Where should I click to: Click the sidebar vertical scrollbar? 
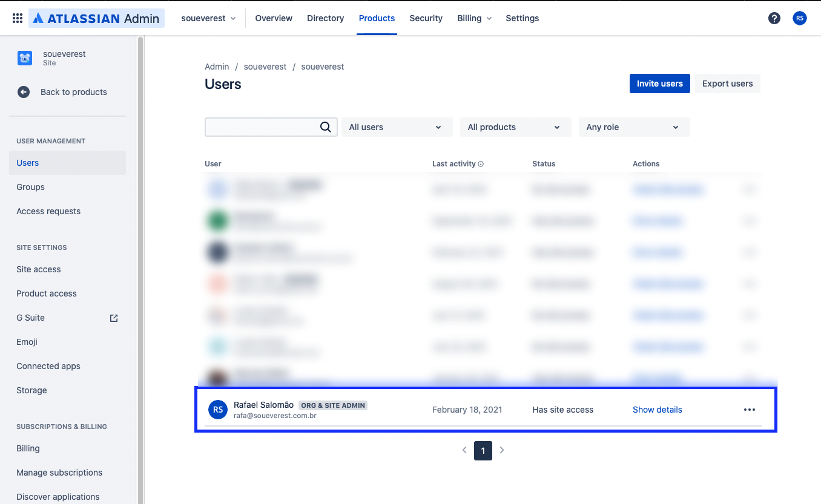[x=140, y=270]
